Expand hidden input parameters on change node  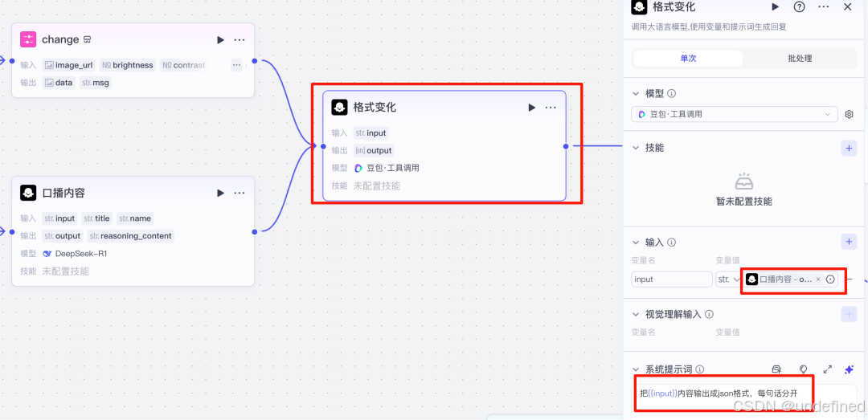(x=236, y=65)
